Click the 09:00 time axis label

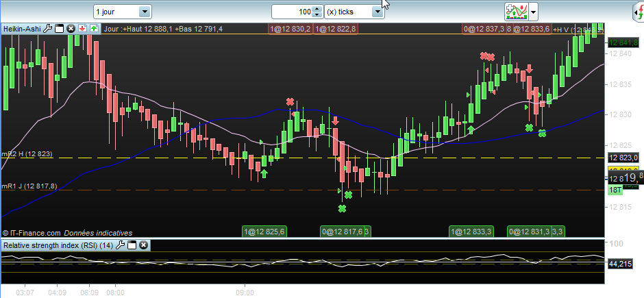click(x=245, y=293)
